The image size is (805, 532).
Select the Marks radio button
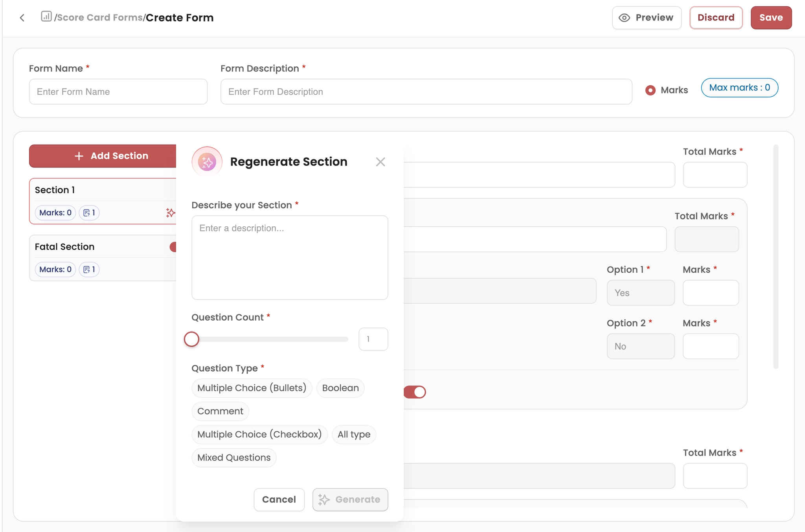click(651, 90)
